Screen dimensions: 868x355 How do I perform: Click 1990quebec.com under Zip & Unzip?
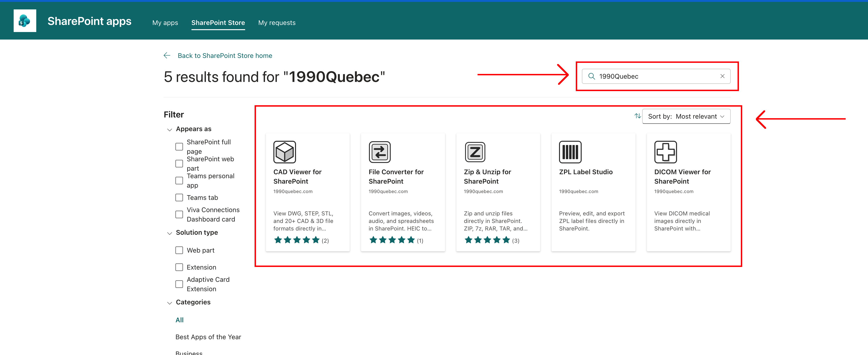pyautogui.click(x=483, y=191)
